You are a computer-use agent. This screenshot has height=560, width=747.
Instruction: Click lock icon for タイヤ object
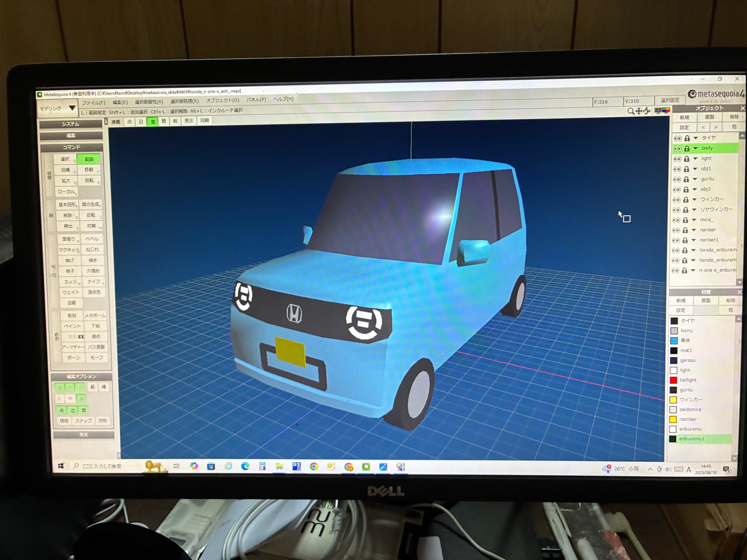[x=687, y=138]
